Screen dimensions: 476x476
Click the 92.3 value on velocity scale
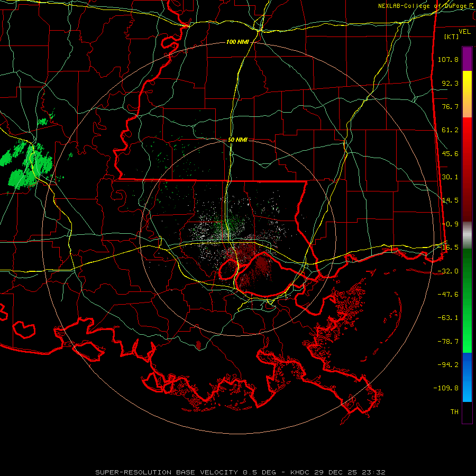[450, 83]
